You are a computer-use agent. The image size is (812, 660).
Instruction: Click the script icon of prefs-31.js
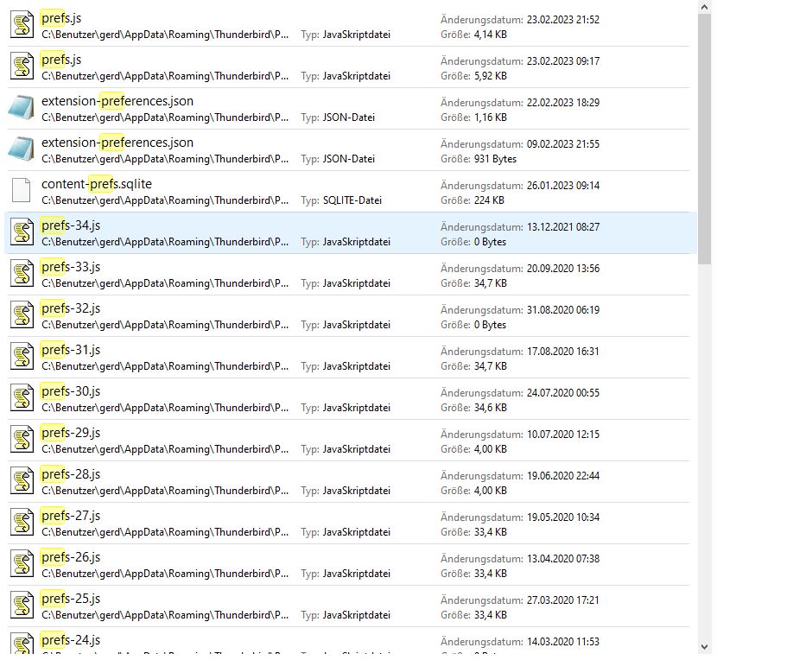pos(22,357)
